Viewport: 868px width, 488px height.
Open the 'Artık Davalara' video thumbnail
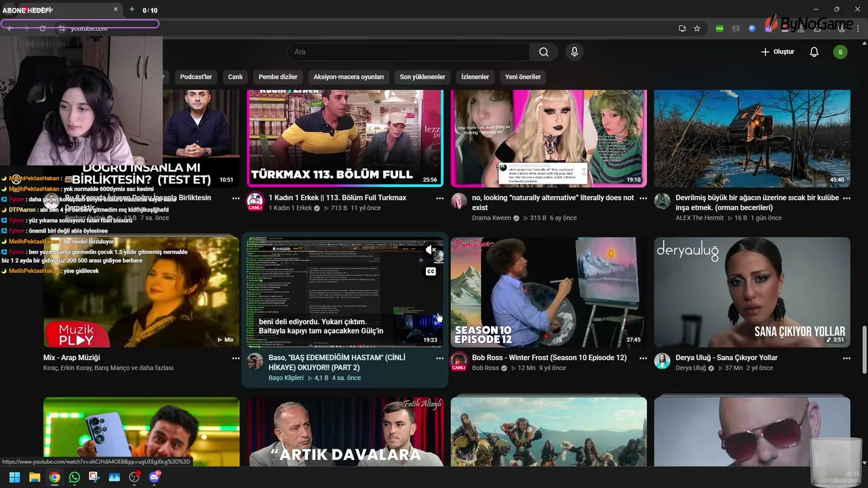pyautogui.click(x=344, y=432)
